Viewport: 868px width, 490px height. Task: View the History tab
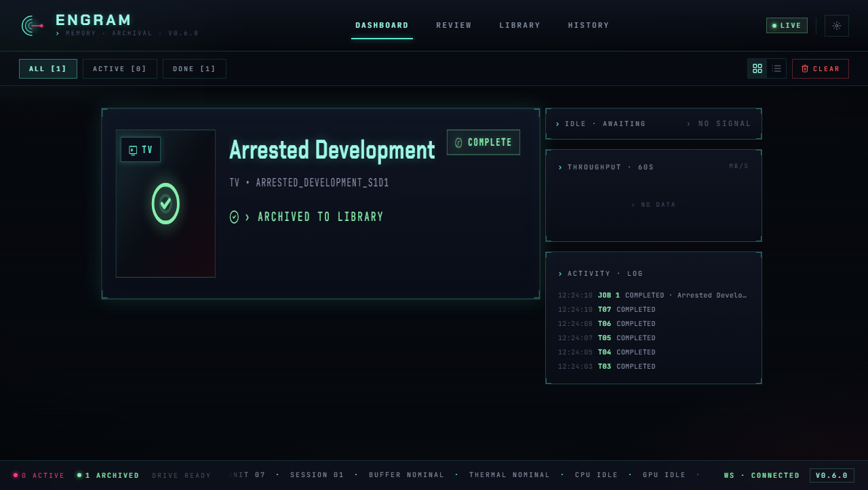pos(589,26)
